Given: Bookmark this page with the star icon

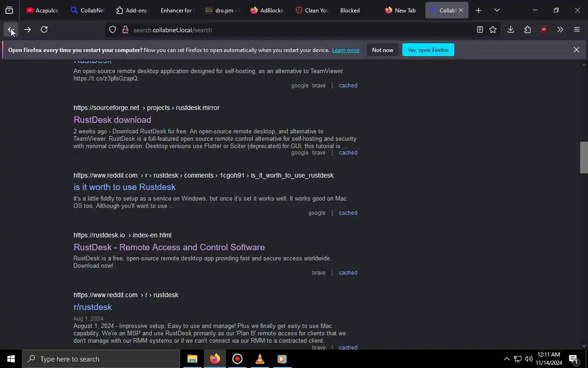Looking at the screenshot, I should 493,30.
